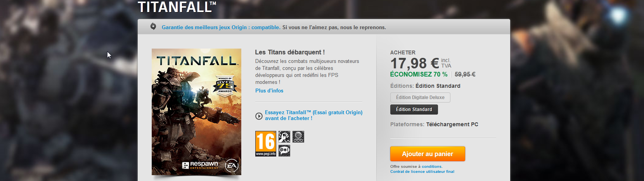Select the Édition Digitale Deluxe option
644x181 pixels.
pyautogui.click(x=420, y=97)
